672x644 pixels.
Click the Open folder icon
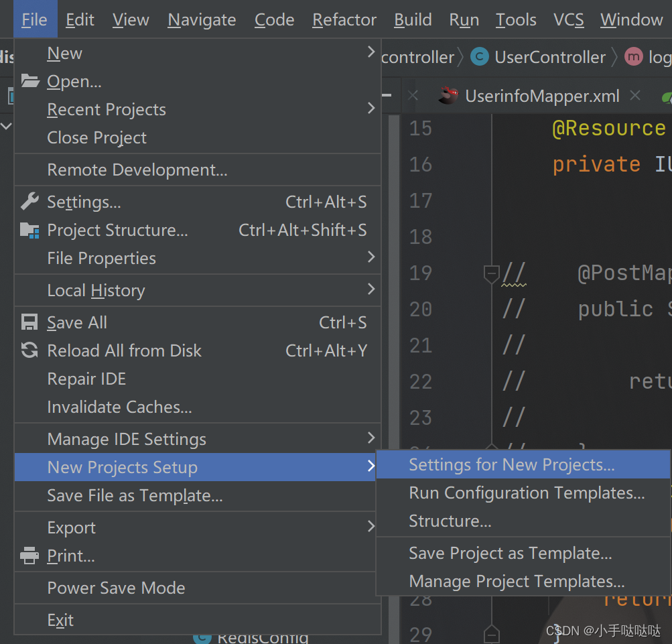click(30, 80)
